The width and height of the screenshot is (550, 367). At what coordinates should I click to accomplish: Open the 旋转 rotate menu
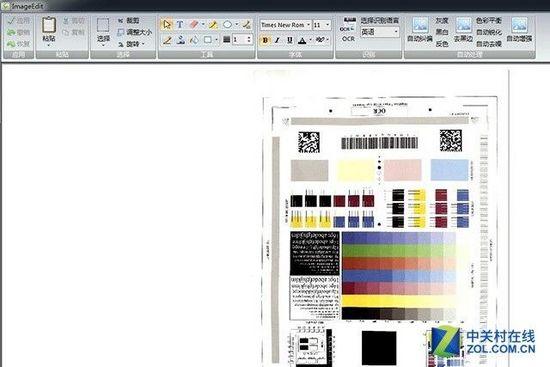tap(132, 44)
